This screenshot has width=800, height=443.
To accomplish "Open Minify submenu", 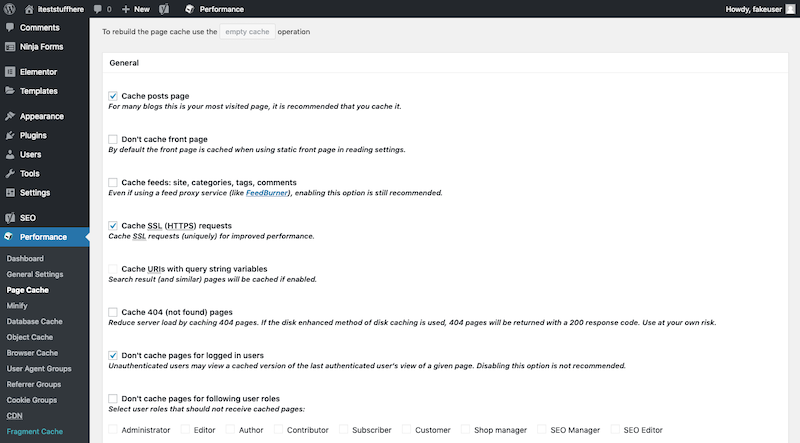I will (x=17, y=306).
